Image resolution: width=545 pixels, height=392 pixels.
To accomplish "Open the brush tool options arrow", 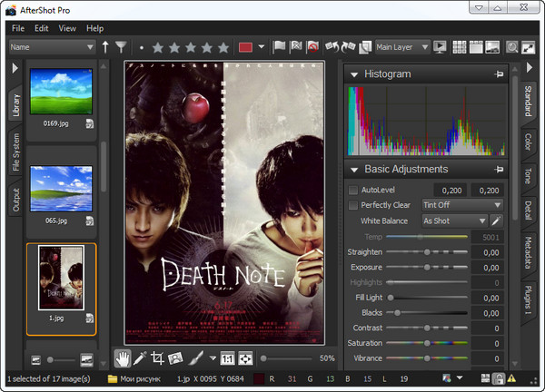I will point(213,358).
